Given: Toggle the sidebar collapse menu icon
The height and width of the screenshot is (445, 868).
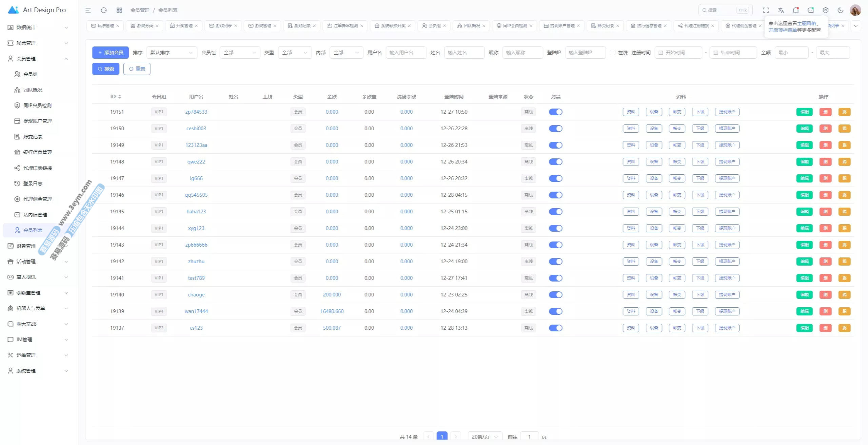Looking at the screenshot, I should [88, 10].
